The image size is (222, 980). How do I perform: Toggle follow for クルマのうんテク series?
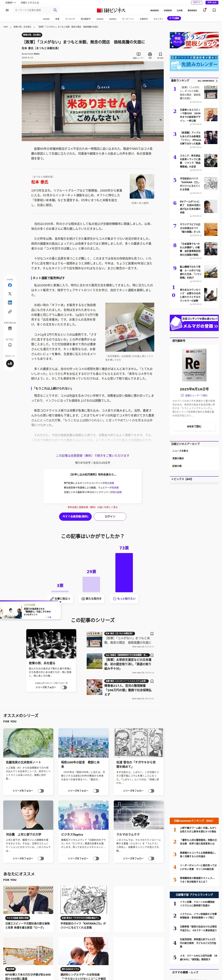pos(151,858)
